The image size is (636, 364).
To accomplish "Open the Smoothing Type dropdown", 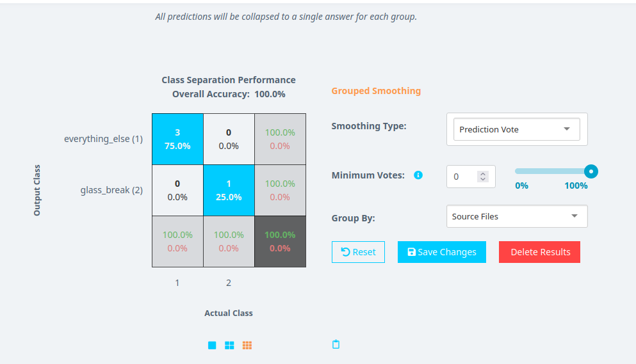I will pyautogui.click(x=516, y=129).
